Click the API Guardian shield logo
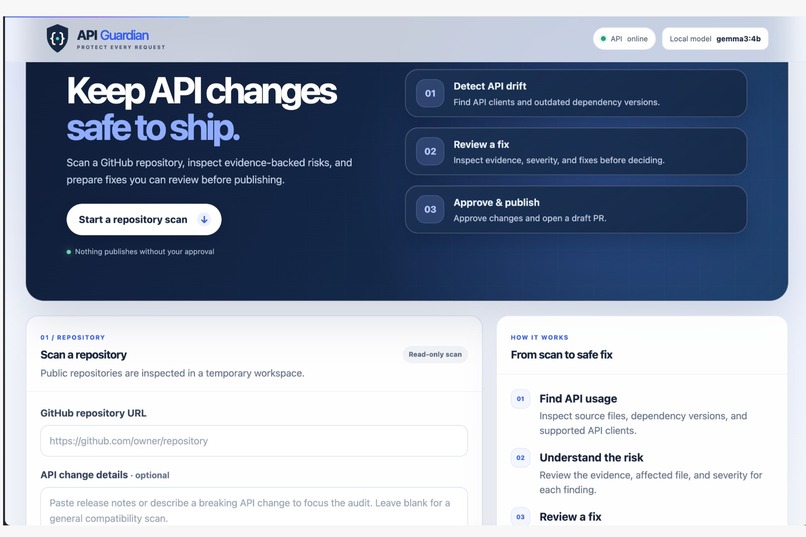This screenshot has height=537, width=806. (x=58, y=38)
